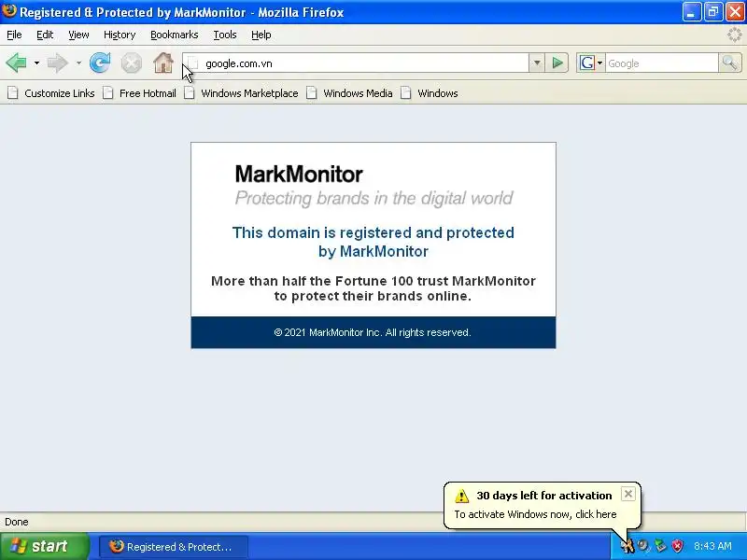Image resolution: width=747 pixels, height=560 pixels.
Task: Close the activation balloon notification
Action: pos(627,494)
